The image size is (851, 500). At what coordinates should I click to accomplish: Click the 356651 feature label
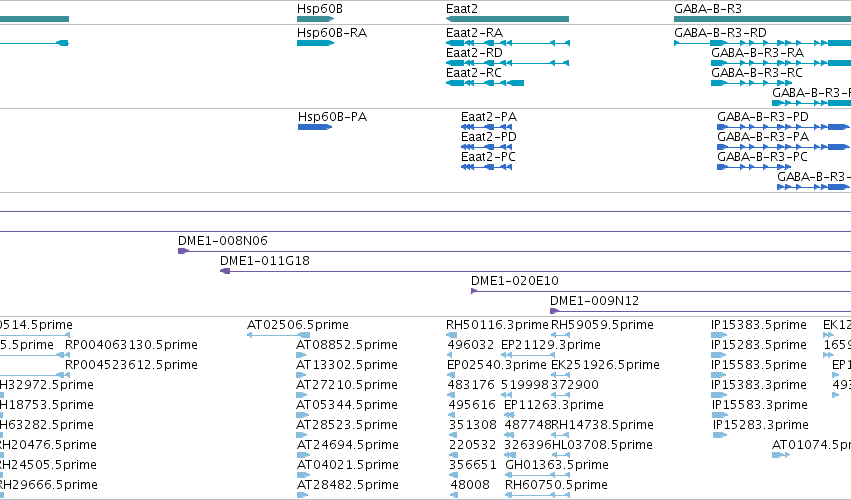pyautogui.click(x=473, y=466)
